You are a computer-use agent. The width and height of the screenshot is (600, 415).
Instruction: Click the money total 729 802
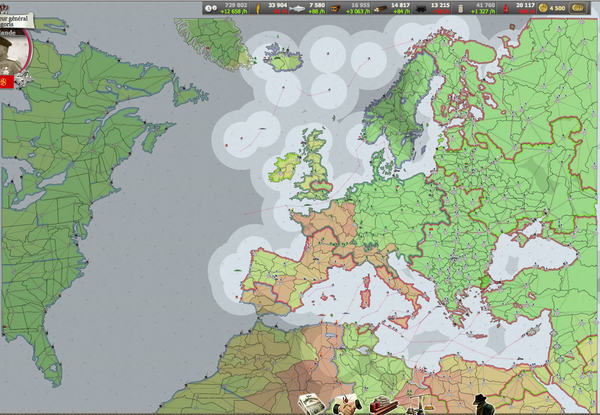(x=236, y=5)
